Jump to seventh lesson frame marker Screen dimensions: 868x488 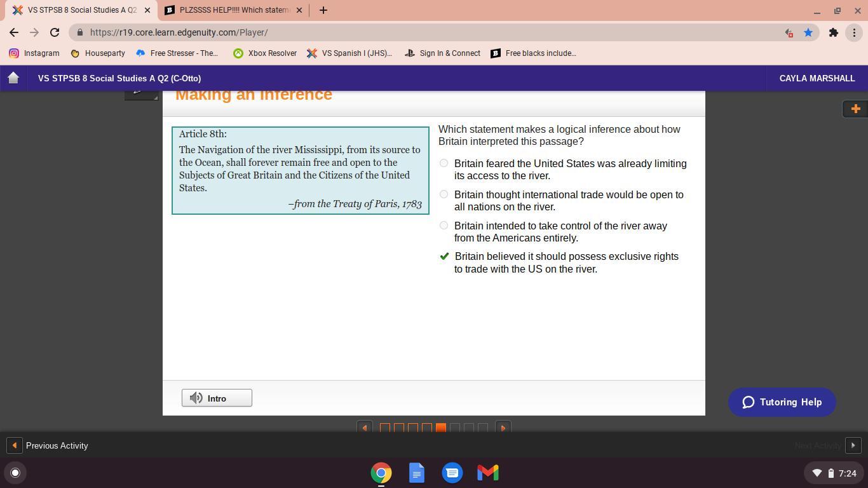tap(469, 428)
